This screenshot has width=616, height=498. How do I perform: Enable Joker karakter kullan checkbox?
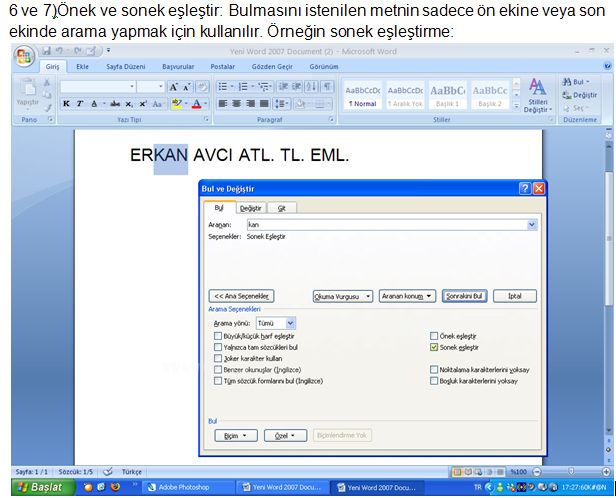(x=218, y=359)
